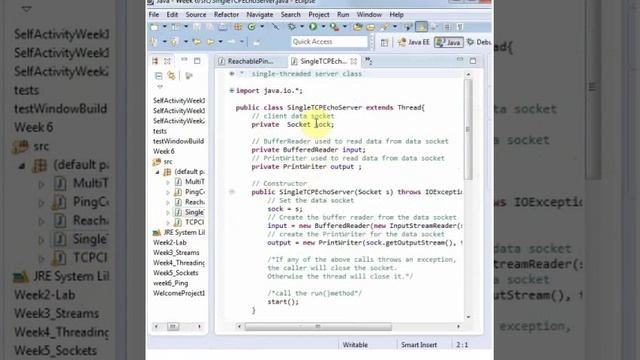Expand the folded import java.io section

point(231,91)
